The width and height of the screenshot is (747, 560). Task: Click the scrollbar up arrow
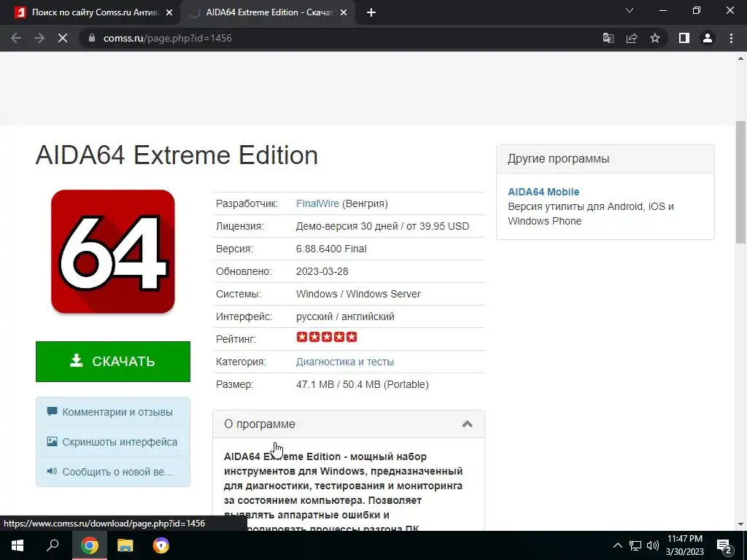(x=741, y=58)
